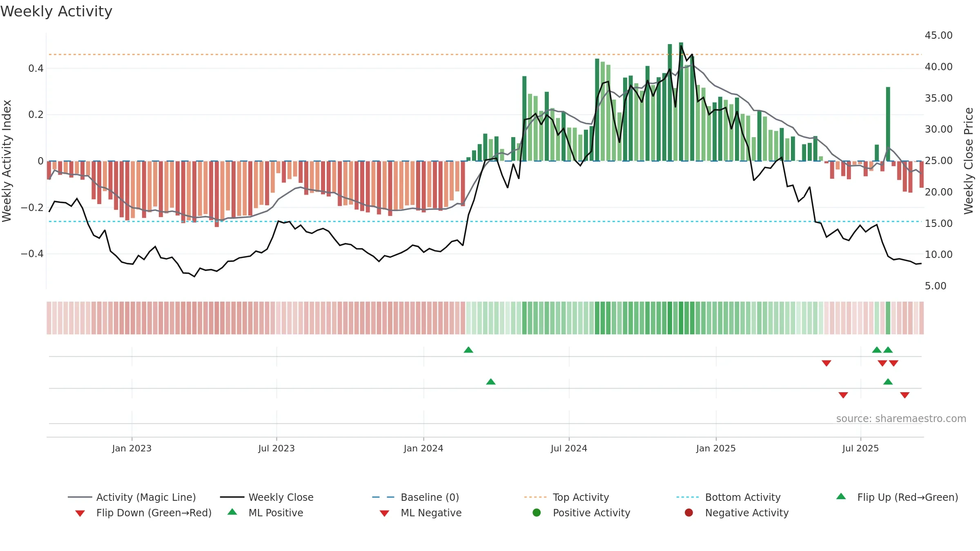Toggle ML Negative legend entry
The height and width of the screenshot is (551, 980).
click(x=421, y=513)
